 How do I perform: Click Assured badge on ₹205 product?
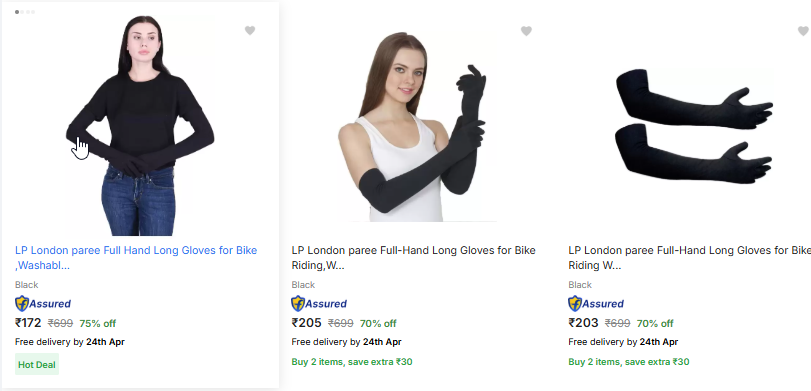click(x=319, y=304)
